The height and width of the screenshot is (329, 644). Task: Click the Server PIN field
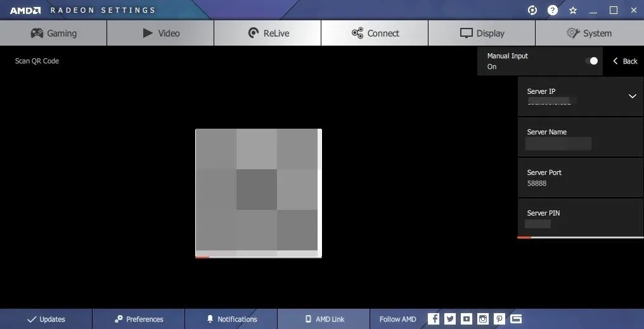581,218
